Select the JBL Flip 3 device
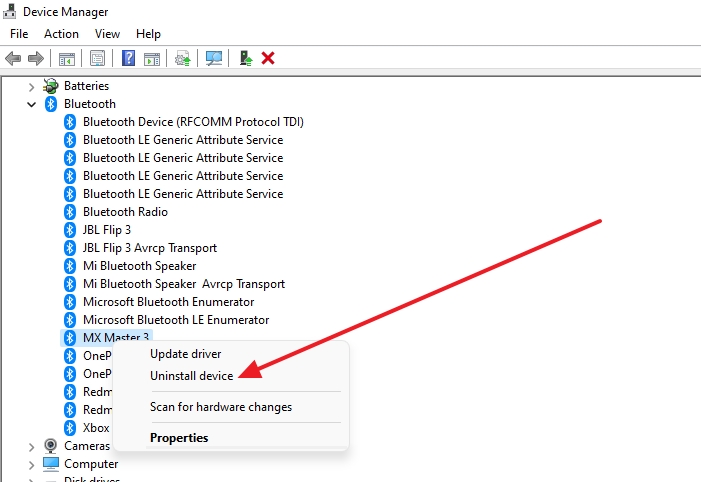Screen dimensions: 701x482 coord(107,230)
